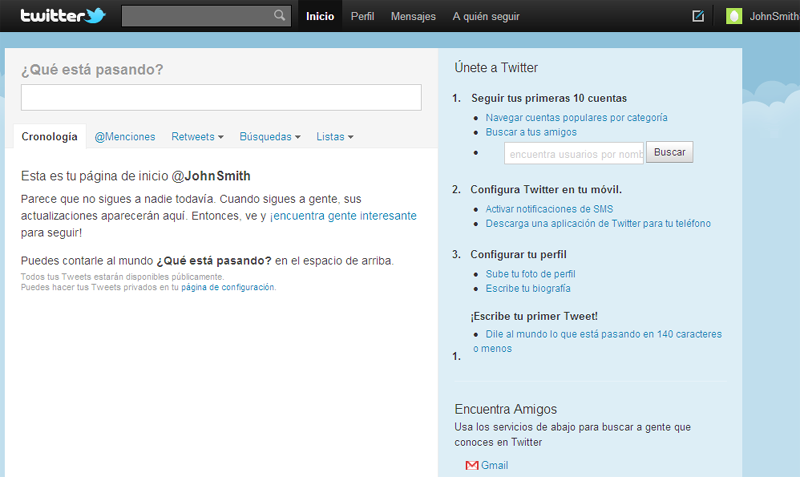Open Mensajes in top bar
The height and width of the screenshot is (477, 800).
413,16
